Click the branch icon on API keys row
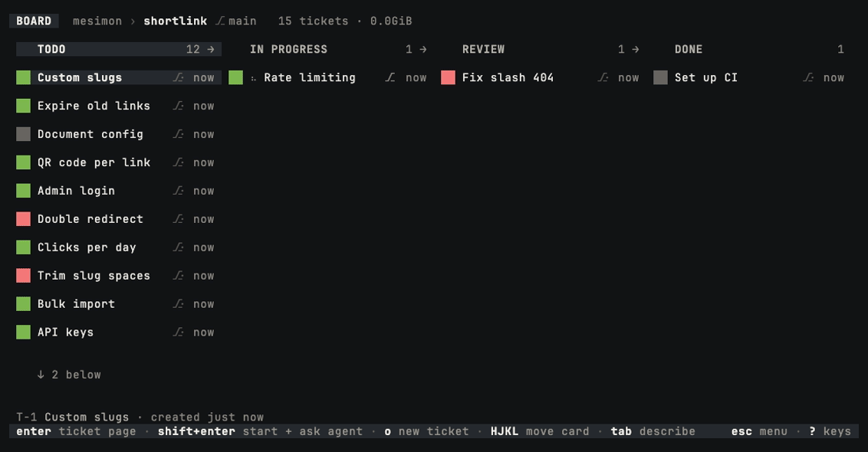The image size is (868, 452). point(178,332)
